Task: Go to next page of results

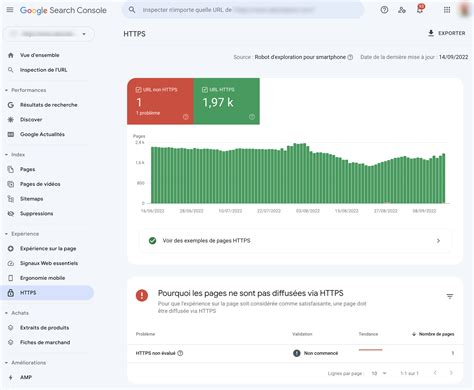Action: pos(451,373)
